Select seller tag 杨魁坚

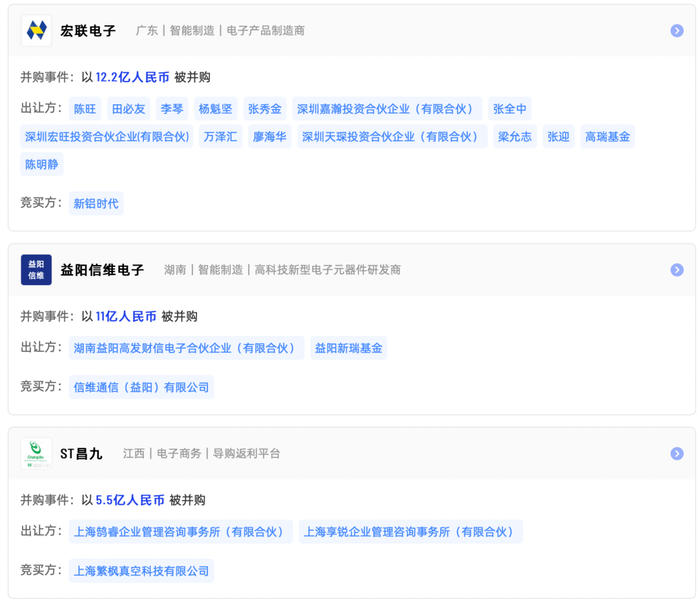pos(216,109)
